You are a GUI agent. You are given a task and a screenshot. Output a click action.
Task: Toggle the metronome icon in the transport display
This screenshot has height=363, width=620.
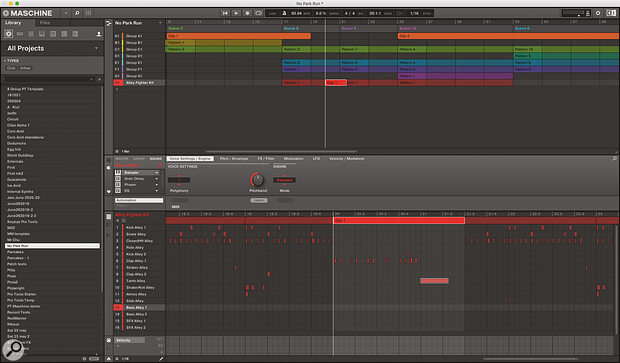[284, 13]
